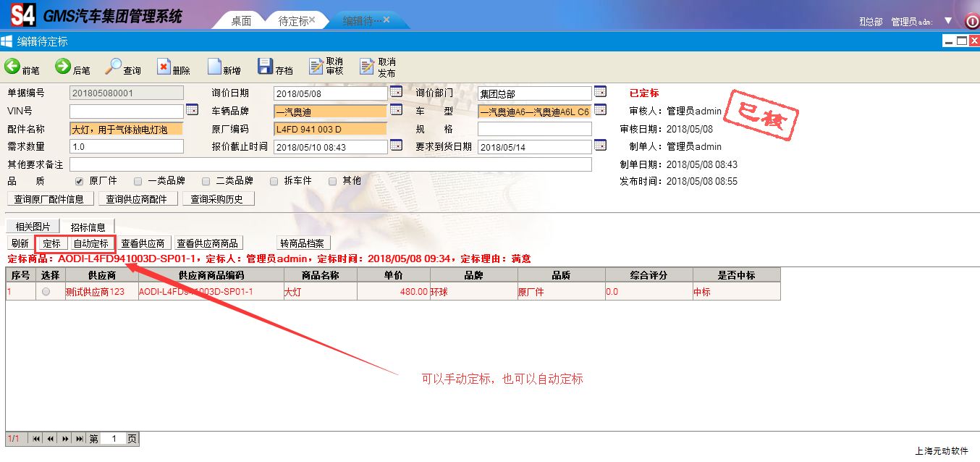Save using the 存档 disk icon
Image resolution: width=980 pixels, height=462 pixels.
(265, 67)
